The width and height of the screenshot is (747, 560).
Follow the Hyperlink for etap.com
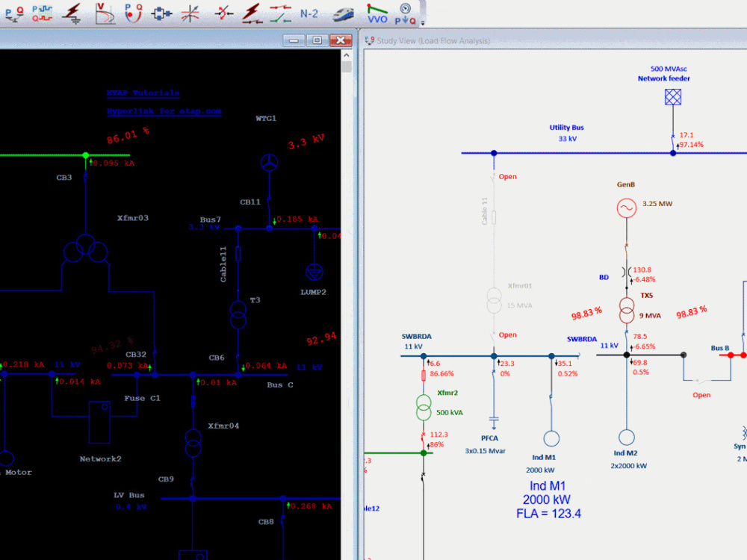tap(163, 111)
